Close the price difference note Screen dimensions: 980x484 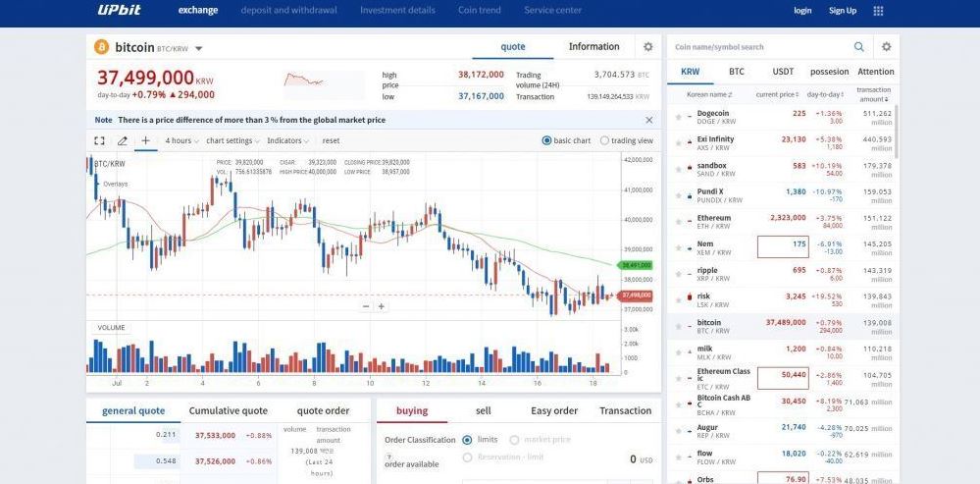click(648, 120)
